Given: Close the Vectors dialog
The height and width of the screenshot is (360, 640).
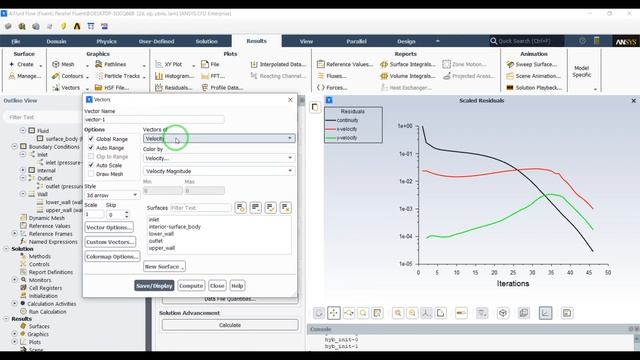Looking at the screenshot, I should [x=290, y=100].
